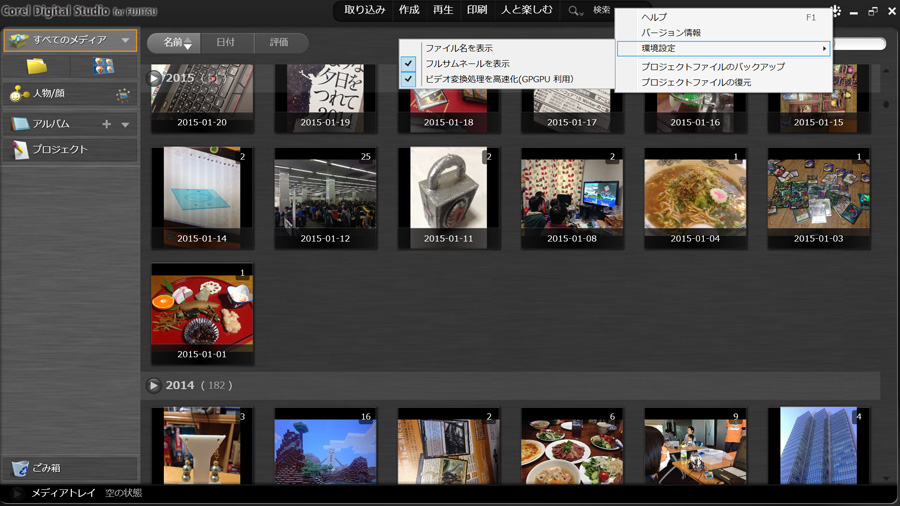Select バージョン情報 from the menu
The height and width of the screenshot is (506, 900).
click(x=671, y=33)
